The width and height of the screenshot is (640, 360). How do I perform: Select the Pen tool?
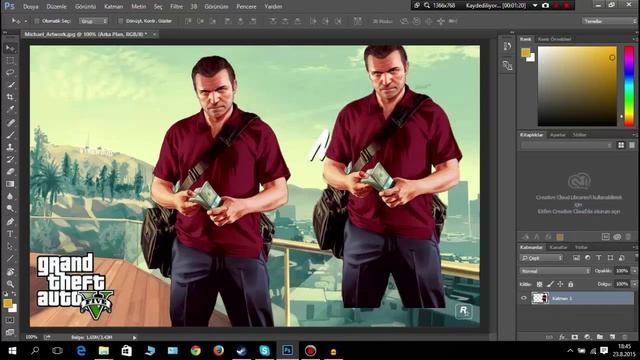[10, 222]
